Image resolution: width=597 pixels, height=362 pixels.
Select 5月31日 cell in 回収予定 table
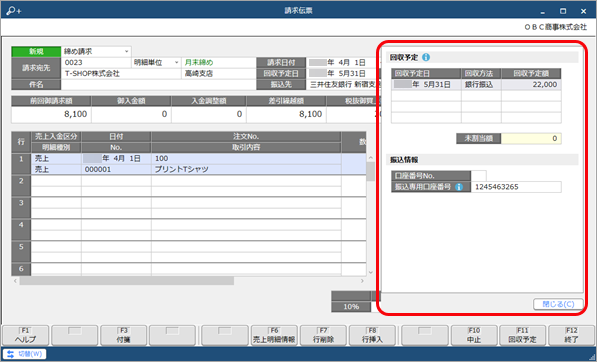pos(426,85)
